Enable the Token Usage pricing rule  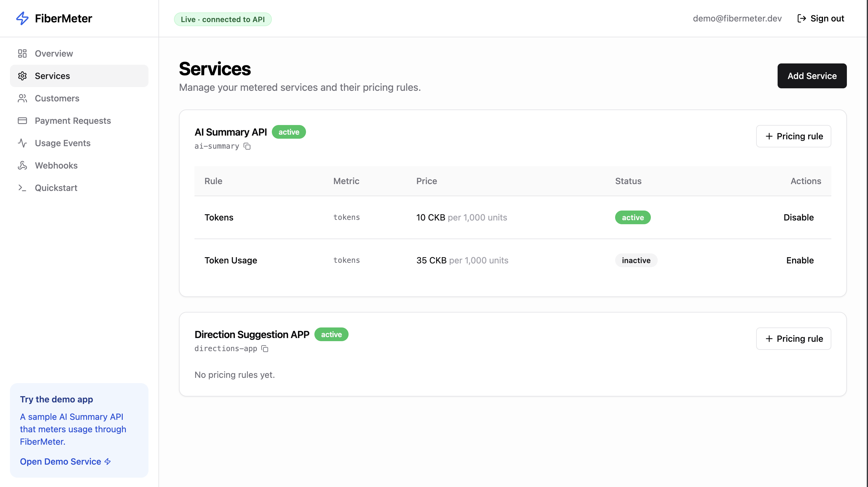click(x=800, y=260)
